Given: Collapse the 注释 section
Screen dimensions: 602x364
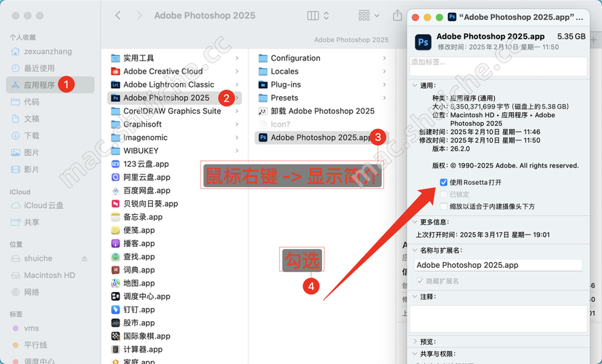Looking at the screenshot, I should [415, 297].
